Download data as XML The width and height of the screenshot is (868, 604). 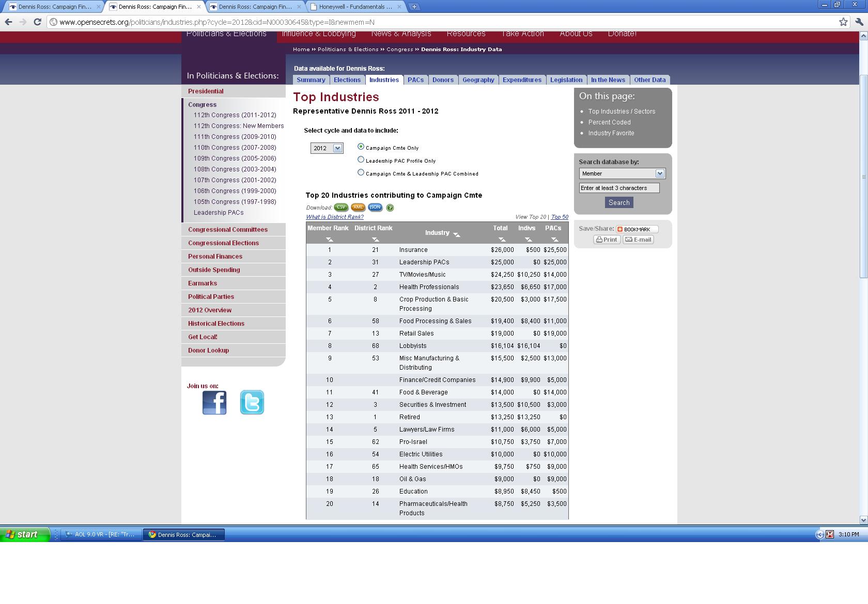tap(358, 208)
